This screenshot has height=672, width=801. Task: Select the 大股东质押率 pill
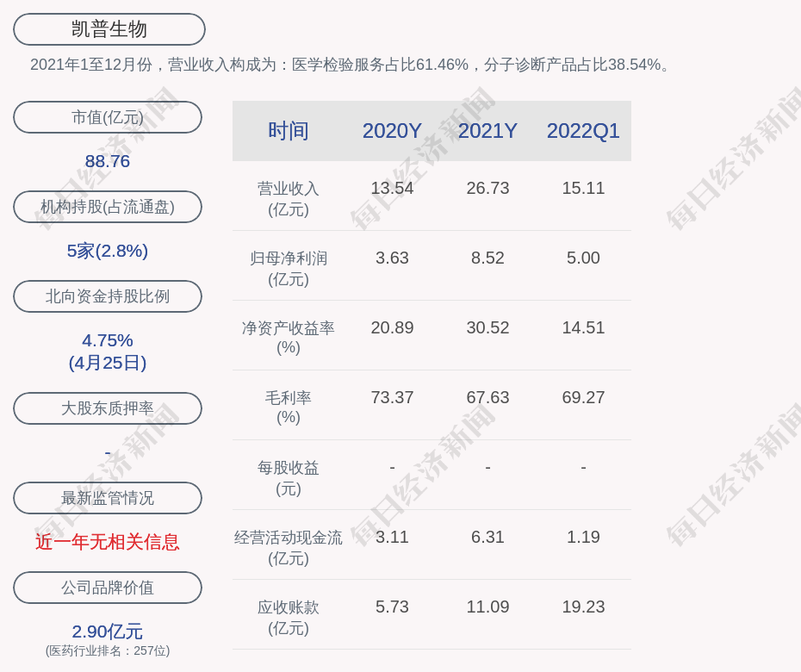coord(108,408)
